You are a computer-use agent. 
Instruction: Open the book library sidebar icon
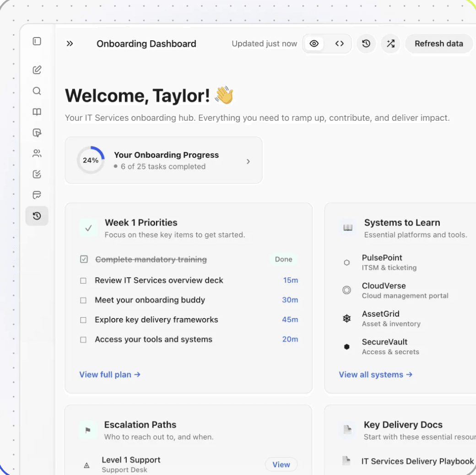[37, 112]
